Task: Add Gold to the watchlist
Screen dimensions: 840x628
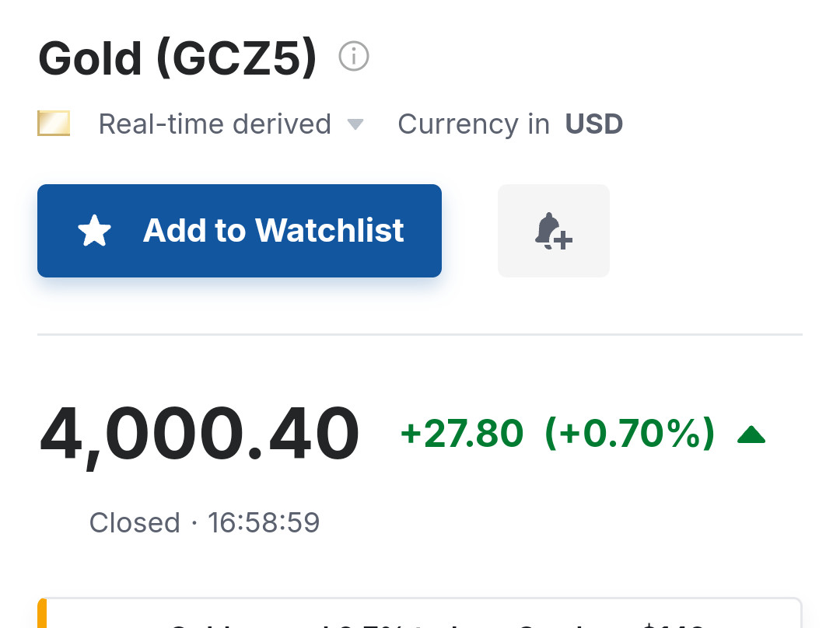Action: coord(240,231)
